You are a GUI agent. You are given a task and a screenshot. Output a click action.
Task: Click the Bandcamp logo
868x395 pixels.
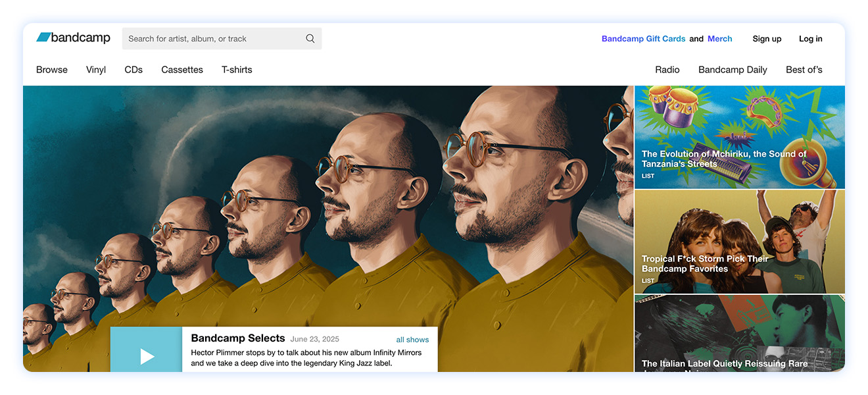click(x=73, y=38)
